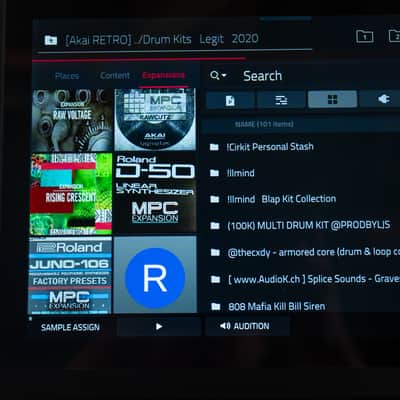Open Roland D-50 MPC Expansion

(x=155, y=193)
